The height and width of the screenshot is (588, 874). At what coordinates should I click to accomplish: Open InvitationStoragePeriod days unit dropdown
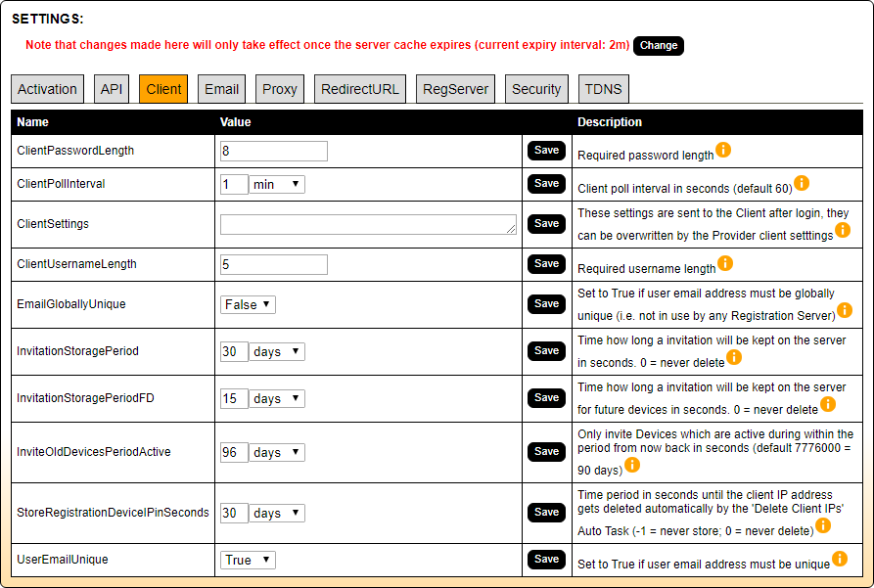(x=278, y=351)
